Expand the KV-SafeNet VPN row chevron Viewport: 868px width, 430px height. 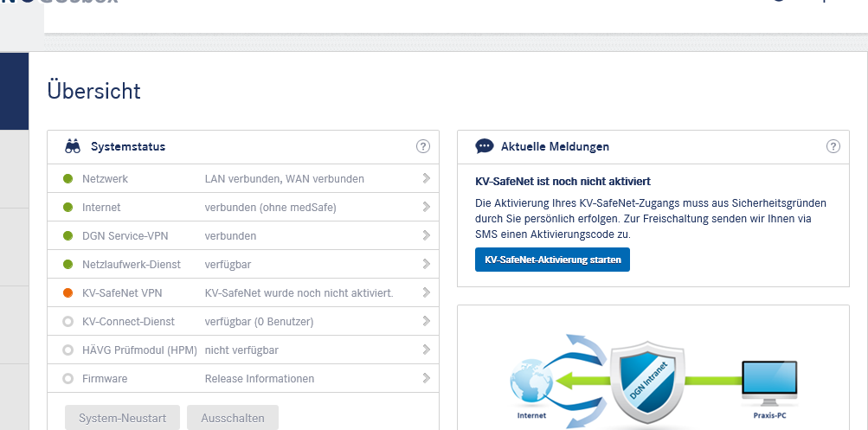(x=426, y=292)
